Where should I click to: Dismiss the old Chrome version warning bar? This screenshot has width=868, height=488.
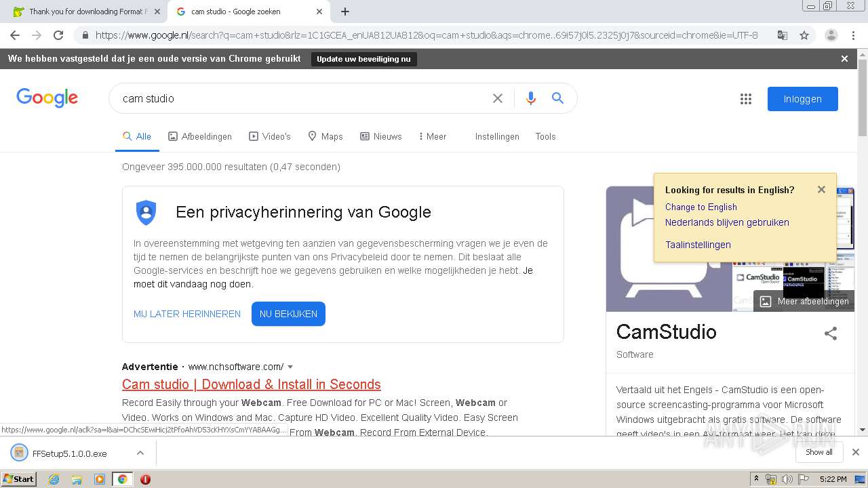tap(844, 59)
